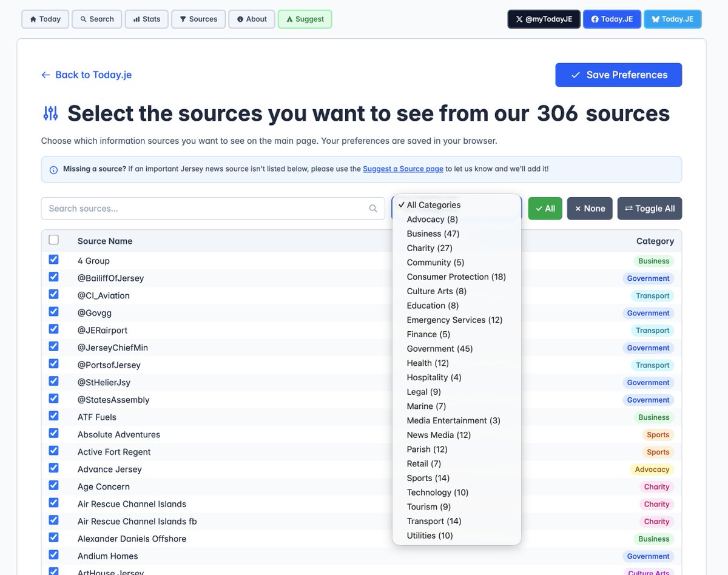Choose Tourism (9) option

pyautogui.click(x=456, y=507)
